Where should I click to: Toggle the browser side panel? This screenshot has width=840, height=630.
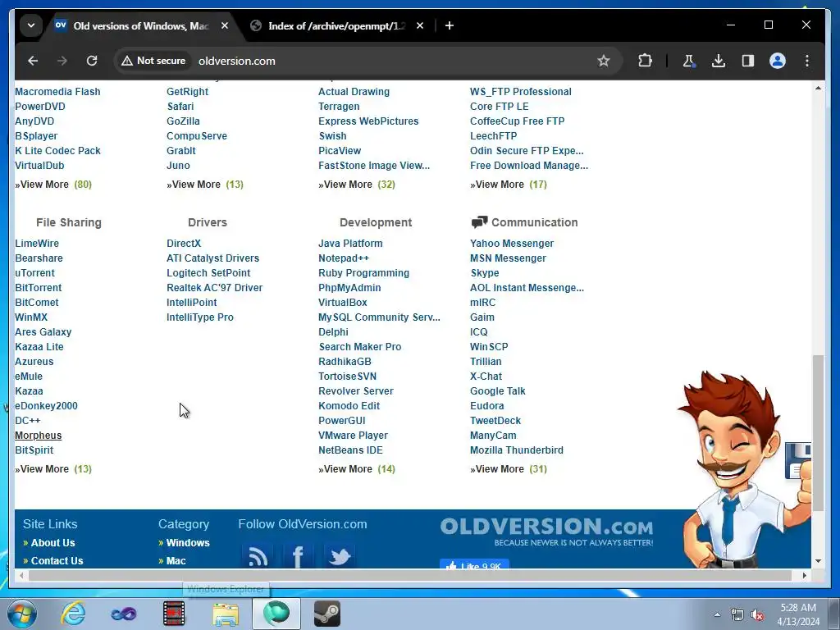pyautogui.click(x=748, y=61)
